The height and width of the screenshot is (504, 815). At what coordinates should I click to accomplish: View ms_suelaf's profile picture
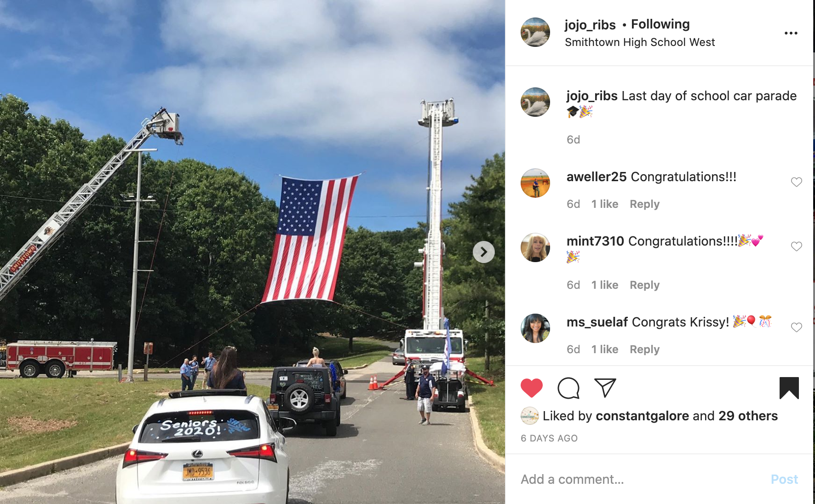click(535, 328)
